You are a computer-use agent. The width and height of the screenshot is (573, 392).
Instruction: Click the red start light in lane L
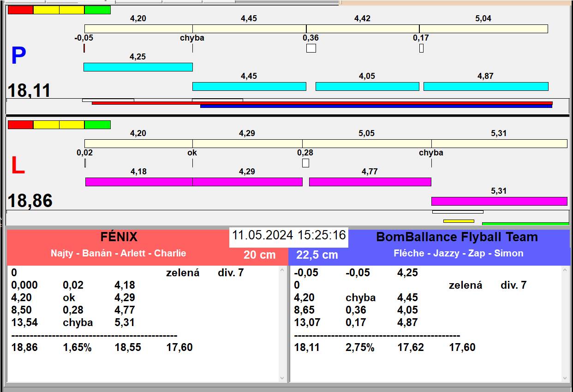click(21, 125)
